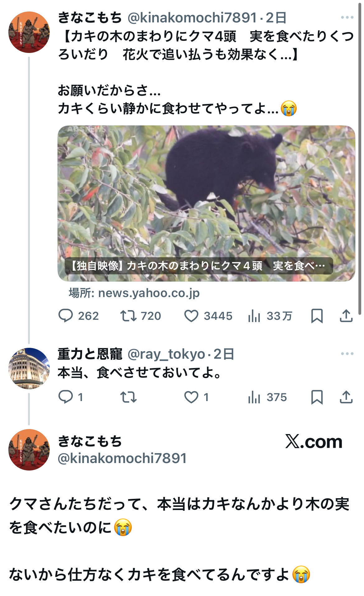Open the bear in persimmon tree image
The height and width of the screenshot is (596, 364).
(206, 203)
